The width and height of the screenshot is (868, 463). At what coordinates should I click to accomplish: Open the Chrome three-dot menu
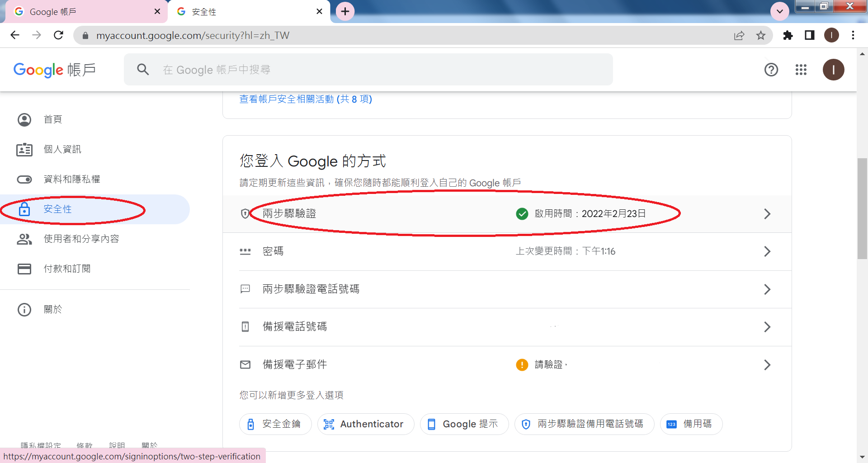853,35
